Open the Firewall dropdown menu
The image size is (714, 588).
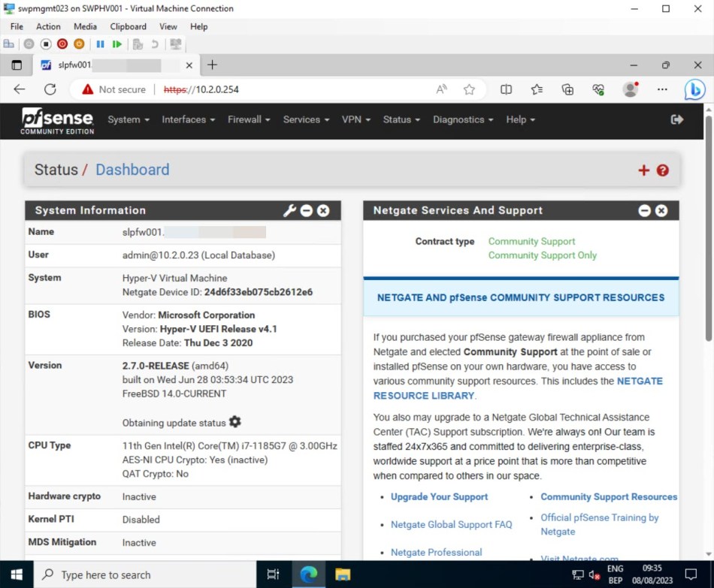[248, 119]
